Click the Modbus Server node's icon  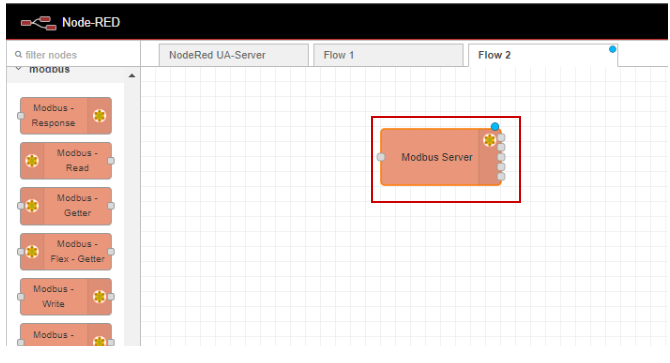coord(489,140)
